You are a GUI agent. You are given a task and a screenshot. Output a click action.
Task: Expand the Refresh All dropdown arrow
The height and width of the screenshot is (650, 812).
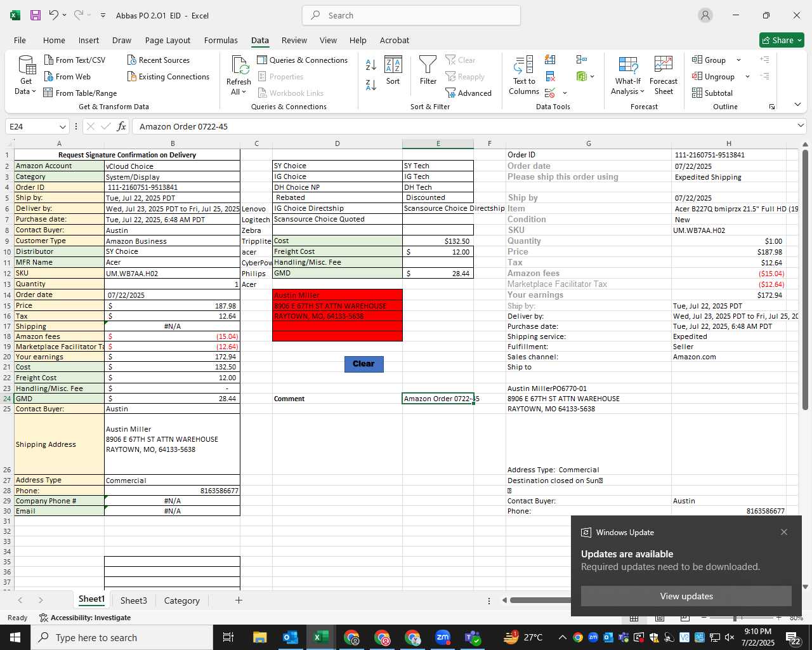click(x=243, y=92)
